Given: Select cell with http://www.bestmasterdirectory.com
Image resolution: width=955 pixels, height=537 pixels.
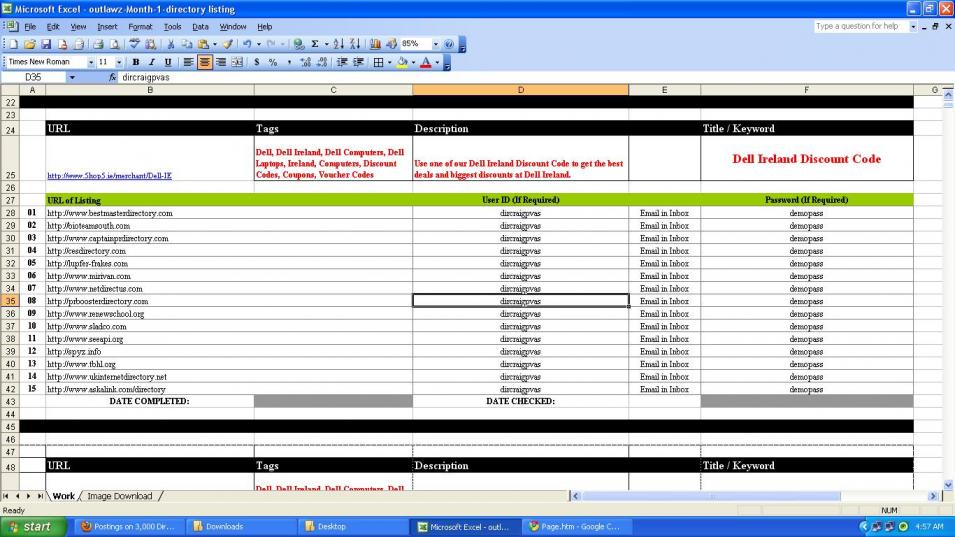Looking at the screenshot, I should (150, 213).
